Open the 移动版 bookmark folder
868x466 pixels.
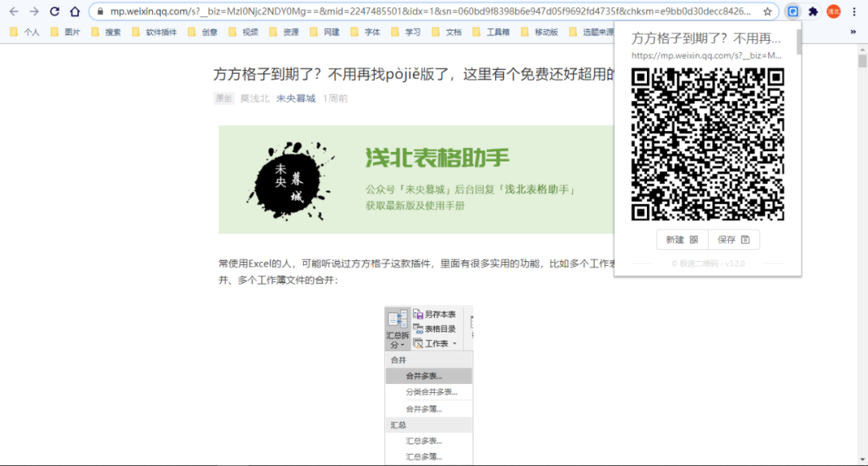[539, 32]
